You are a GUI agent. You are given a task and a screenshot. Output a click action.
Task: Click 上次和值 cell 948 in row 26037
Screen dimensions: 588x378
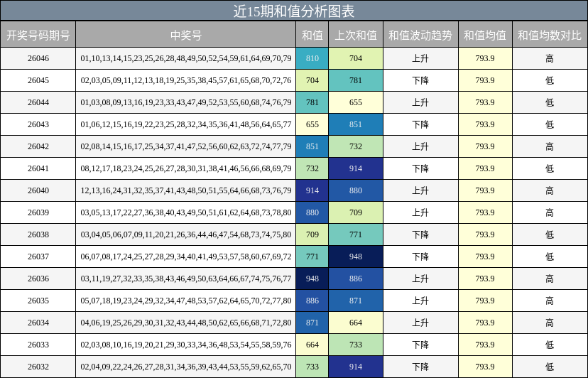point(356,256)
